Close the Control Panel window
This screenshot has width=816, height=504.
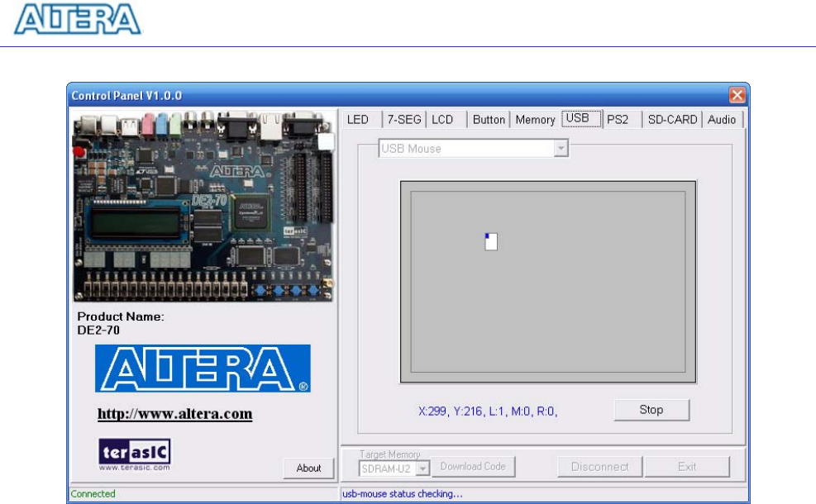click(737, 95)
